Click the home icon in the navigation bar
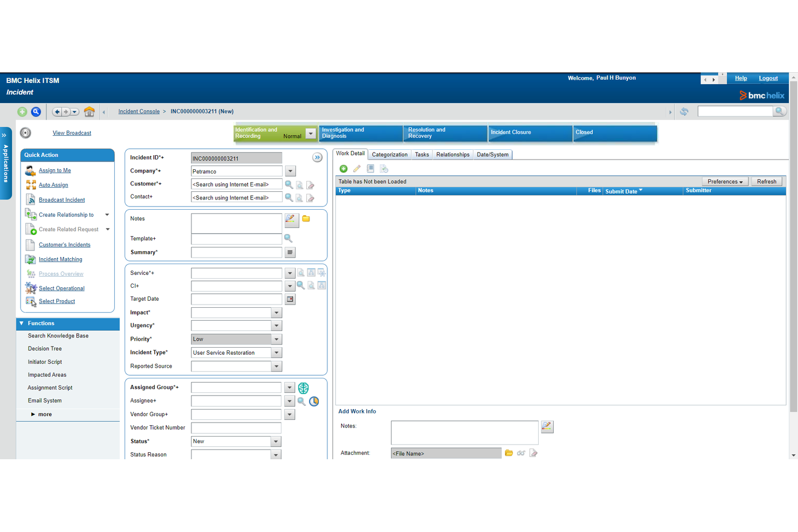Screen dimensions: 798x532 coord(90,112)
